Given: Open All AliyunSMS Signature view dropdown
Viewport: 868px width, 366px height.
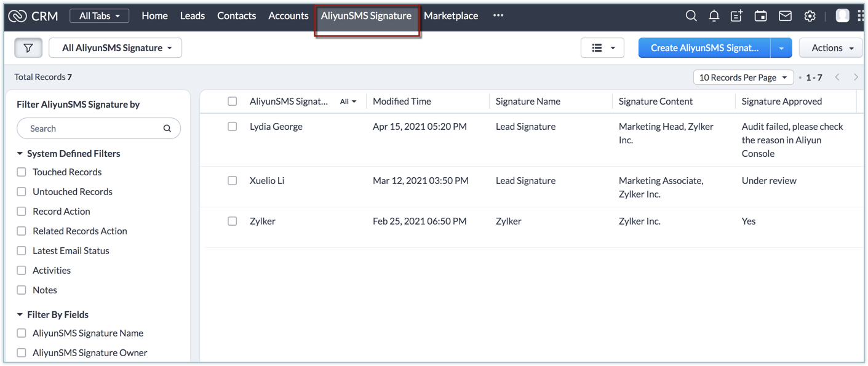Looking at the screenshot, I should tap(116, 47).
